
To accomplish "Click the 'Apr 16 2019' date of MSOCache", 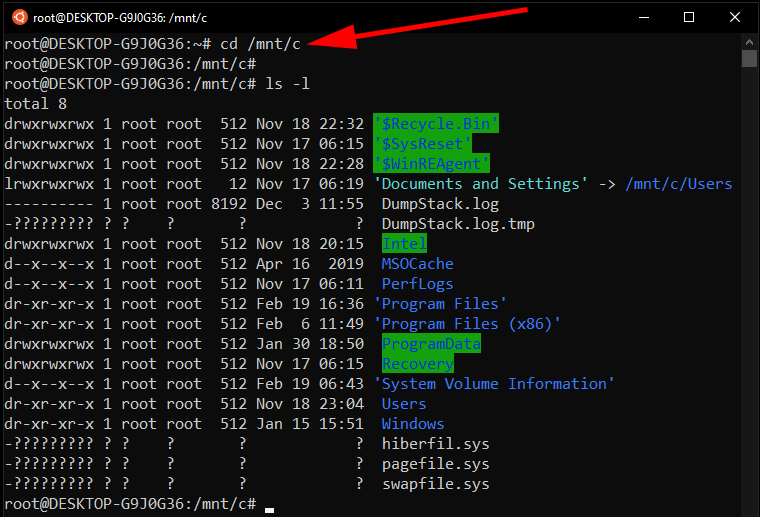I will (x=310, y=264).
